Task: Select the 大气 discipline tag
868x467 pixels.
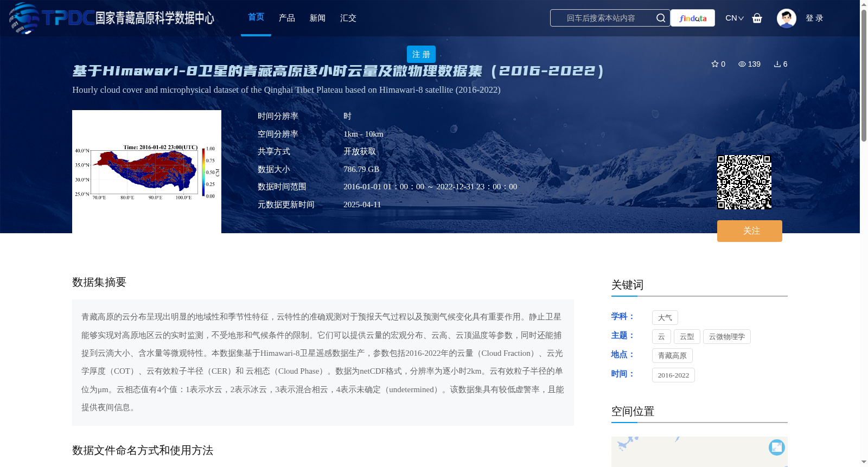Action: tap(665, 318)
